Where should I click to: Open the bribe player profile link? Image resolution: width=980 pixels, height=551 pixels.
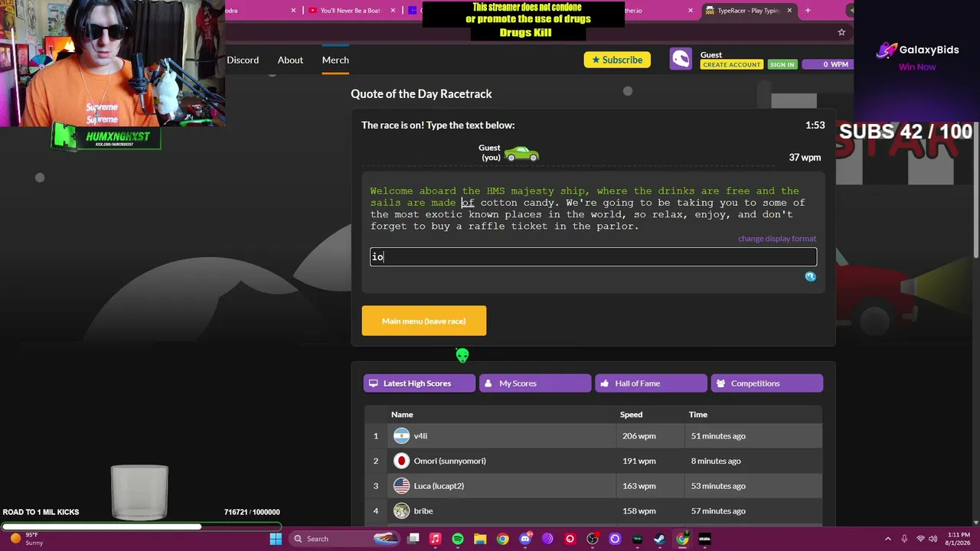[x=423, y=511]
